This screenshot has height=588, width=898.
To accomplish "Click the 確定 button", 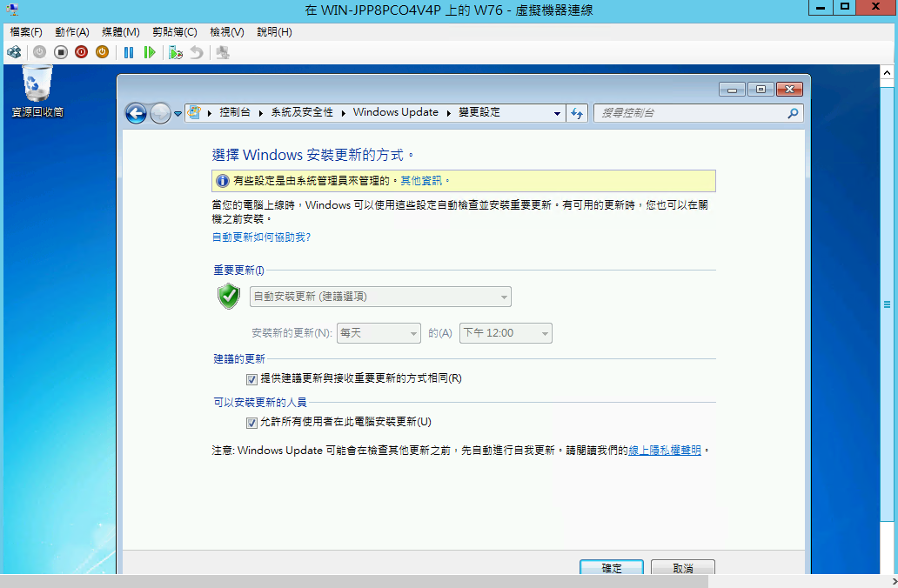I will (612, 567).
